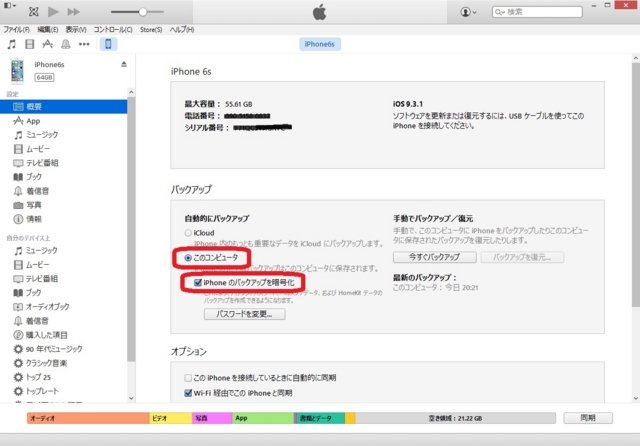Viewport: 640px width, 446px height.
Task: Open the Apps library icon in toolbar
Action: (48, 44)
